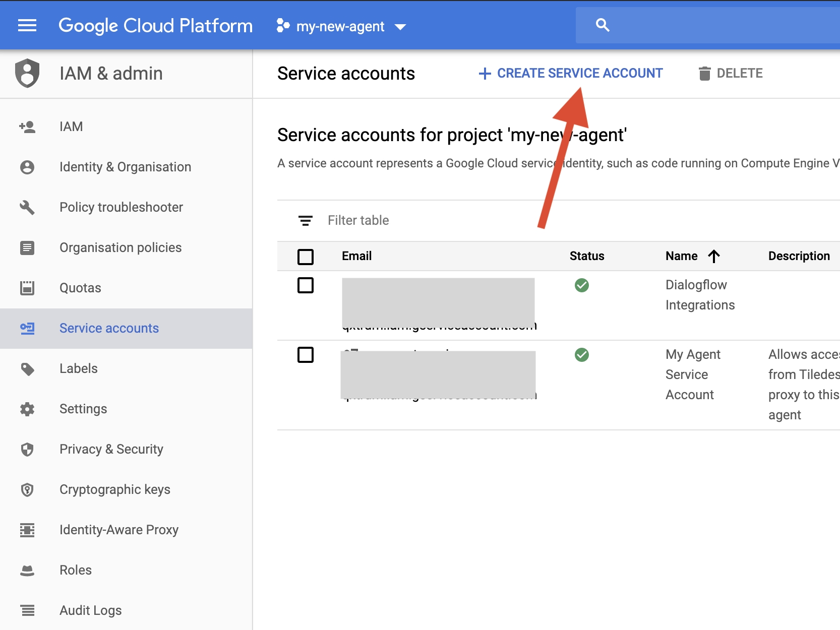
Task: Click the filter table icon
Action: click(x=305, y=221)
